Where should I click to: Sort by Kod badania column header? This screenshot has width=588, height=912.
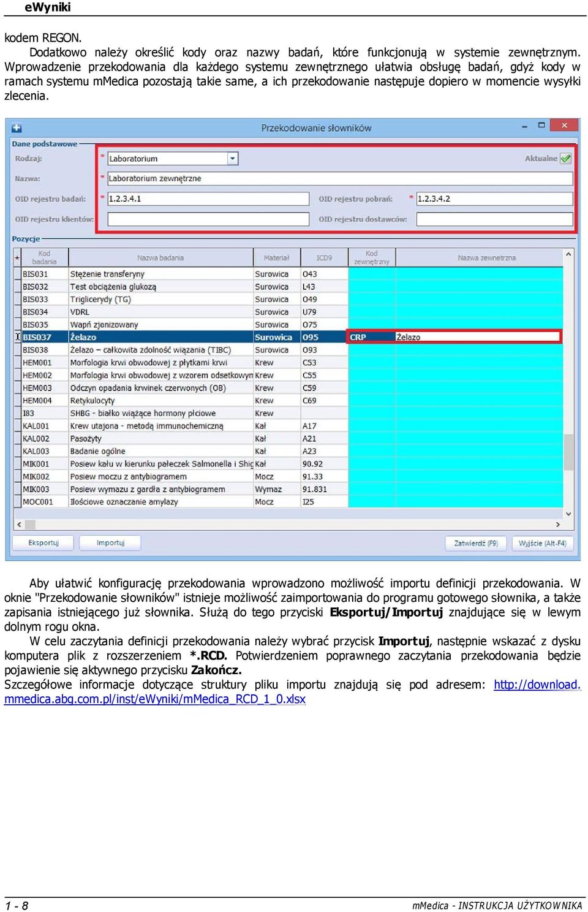[44, 258]
